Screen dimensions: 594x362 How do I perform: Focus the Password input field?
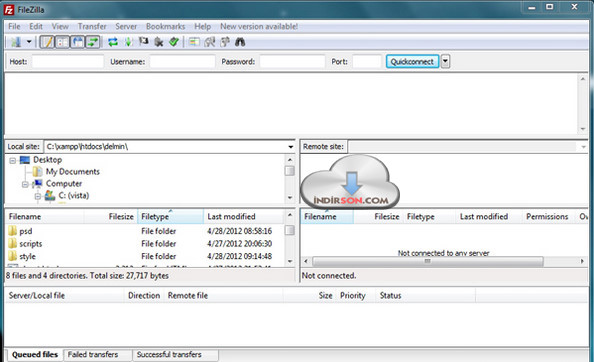pos(292,61)
